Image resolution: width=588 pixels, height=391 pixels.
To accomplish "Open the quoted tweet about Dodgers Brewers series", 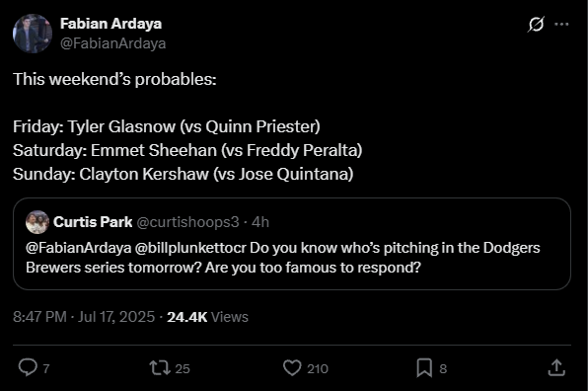I will [292, 244].
